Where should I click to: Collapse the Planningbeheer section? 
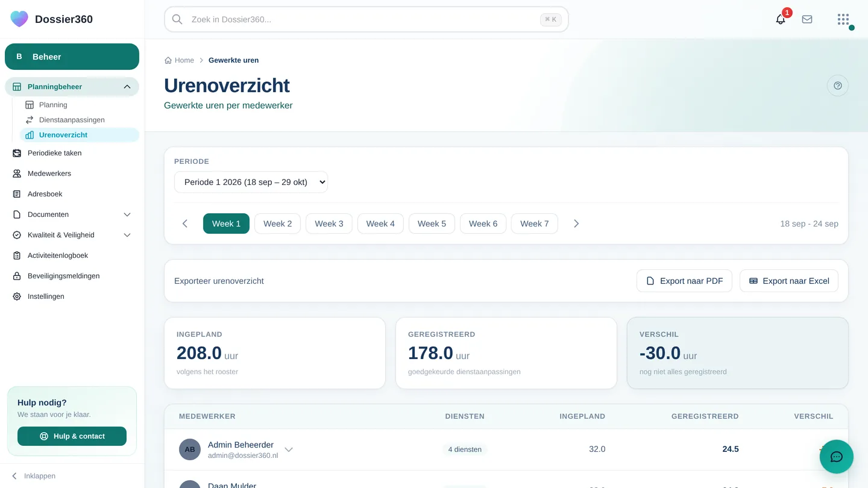tap(72, 87)
